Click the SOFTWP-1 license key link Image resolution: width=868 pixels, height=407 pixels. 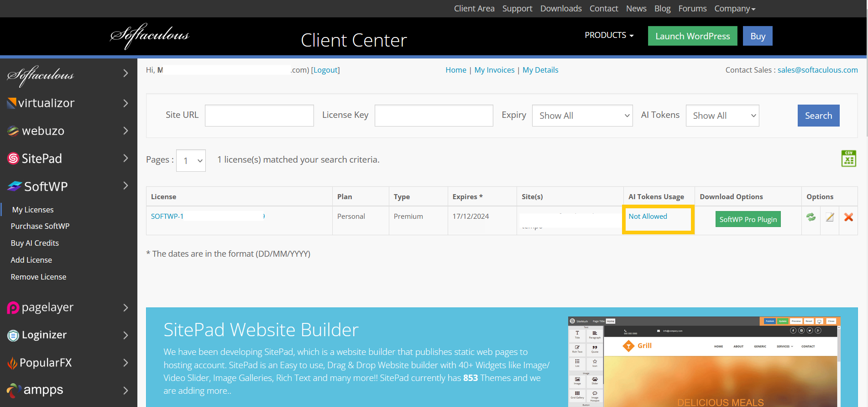[x=167, y=216]
